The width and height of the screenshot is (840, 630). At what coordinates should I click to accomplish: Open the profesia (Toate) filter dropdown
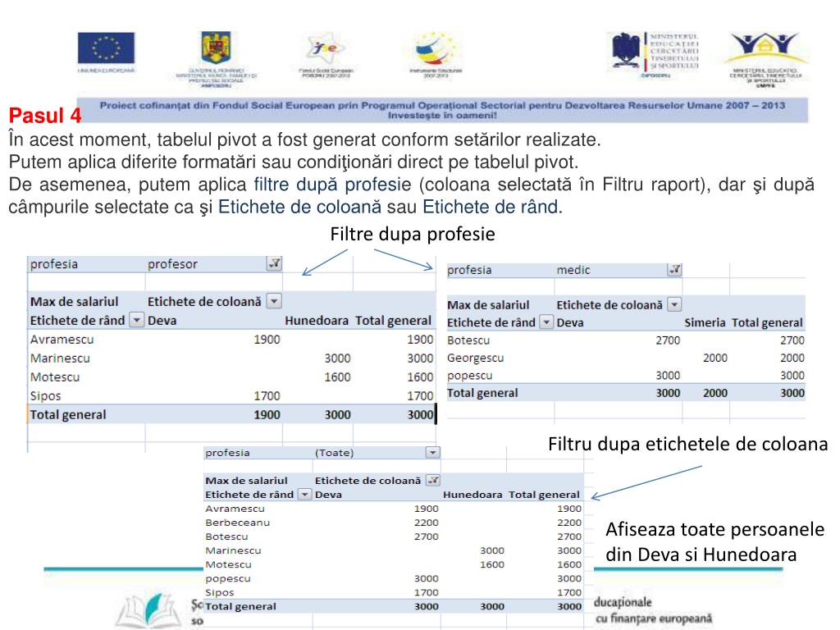pos(433,453)
